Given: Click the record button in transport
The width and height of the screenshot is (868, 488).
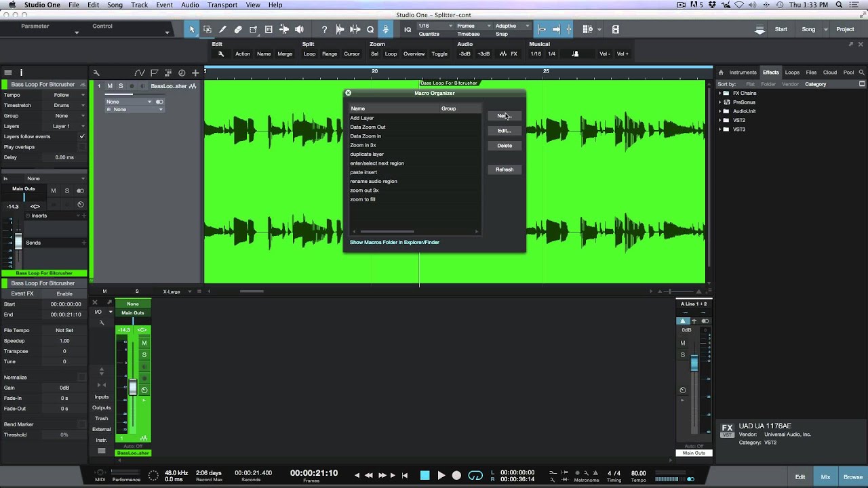Looking at the screenshot, I should point(457,475).
